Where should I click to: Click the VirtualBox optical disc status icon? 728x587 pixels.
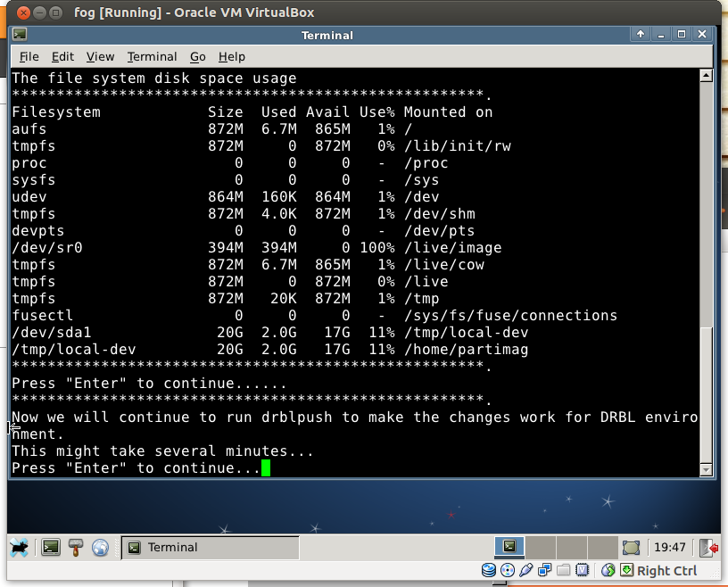tap(508, 570)
